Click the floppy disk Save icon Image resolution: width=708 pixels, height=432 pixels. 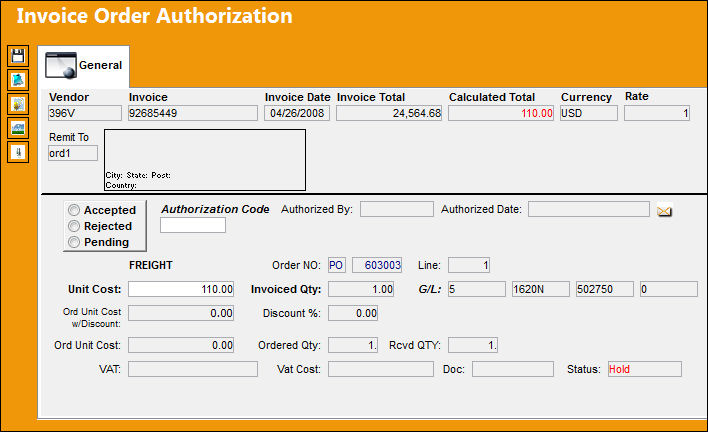click(18, 56)
